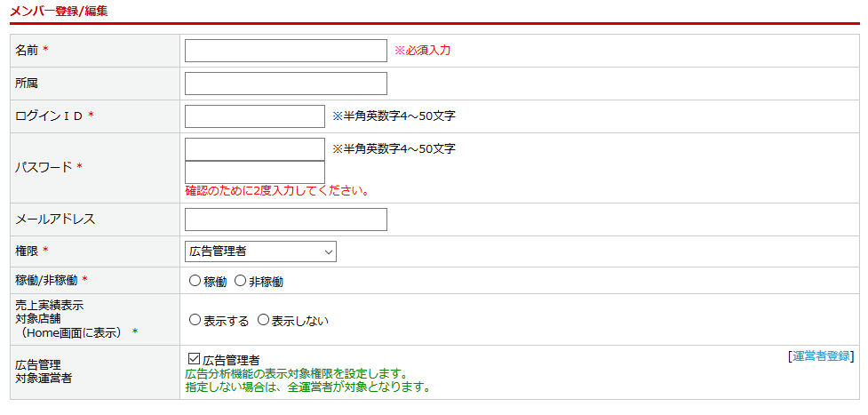868x415 pixels.
Task: Select the first パスワード entry field
Action: tap(255, 149)
